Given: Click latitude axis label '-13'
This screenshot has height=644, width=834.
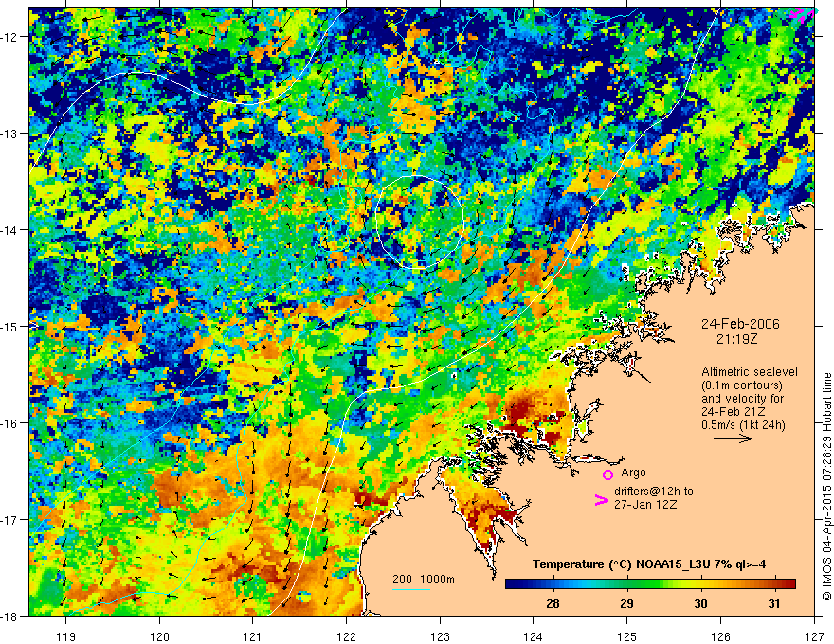Looking at the screenshot, I should [10, 134].
